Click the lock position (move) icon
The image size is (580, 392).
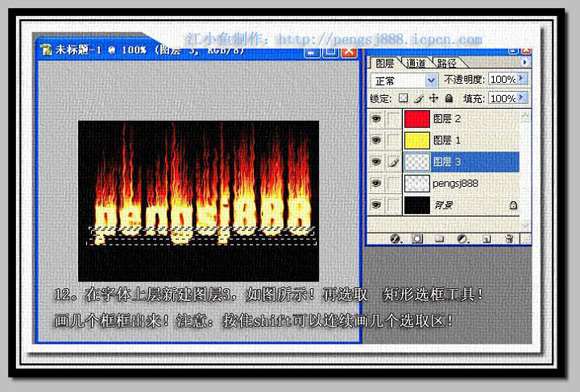(433, 98)
